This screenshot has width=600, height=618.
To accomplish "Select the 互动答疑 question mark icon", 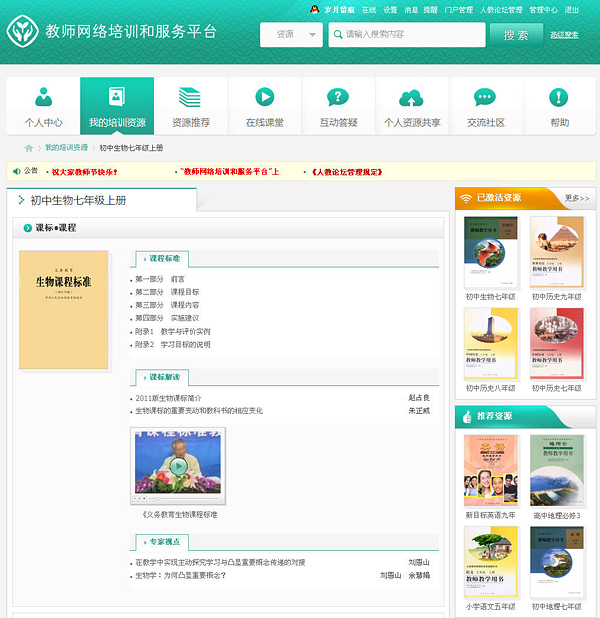I will click(x=338, y=98).
